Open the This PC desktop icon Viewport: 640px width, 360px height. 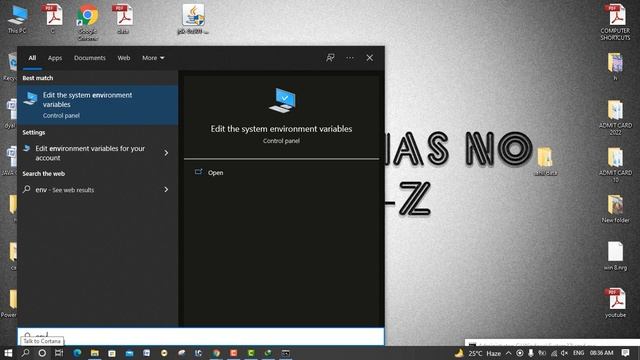[x=17, y=19]
